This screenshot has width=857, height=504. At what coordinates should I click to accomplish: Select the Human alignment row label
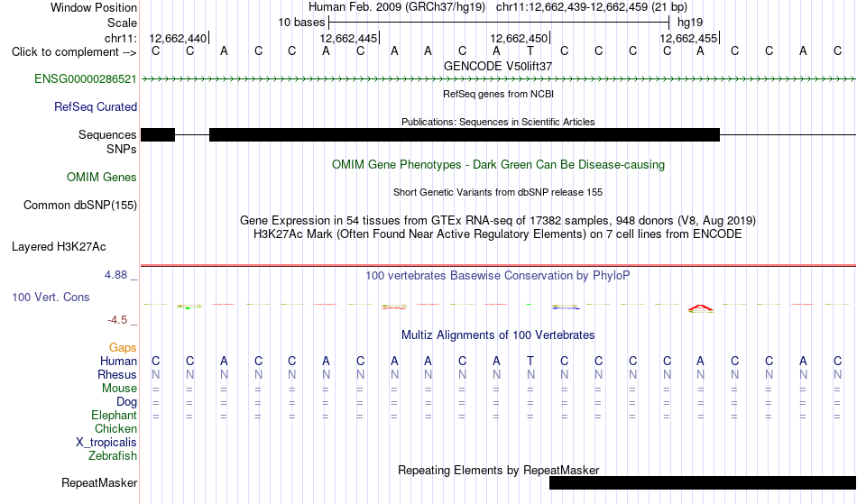coord(118,361)
